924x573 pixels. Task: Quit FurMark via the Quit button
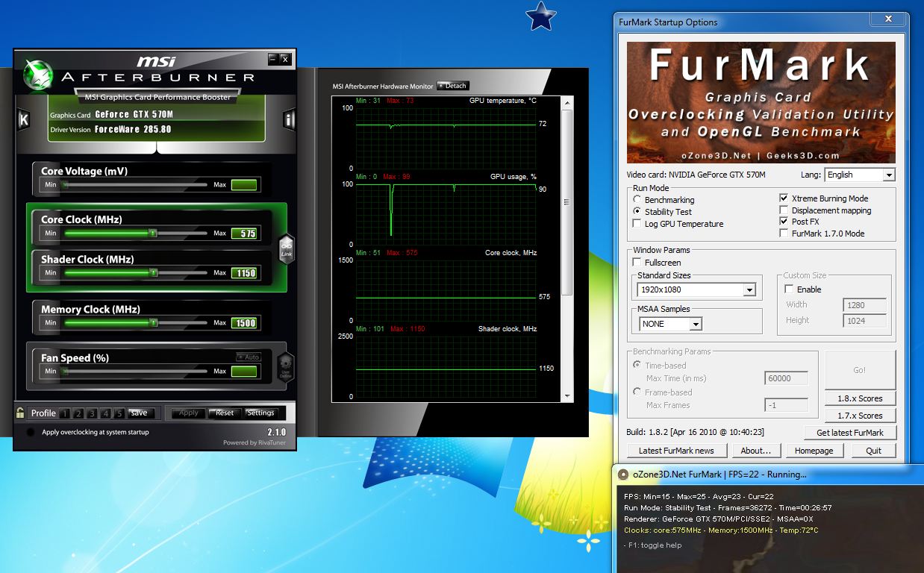coord(873,451)
